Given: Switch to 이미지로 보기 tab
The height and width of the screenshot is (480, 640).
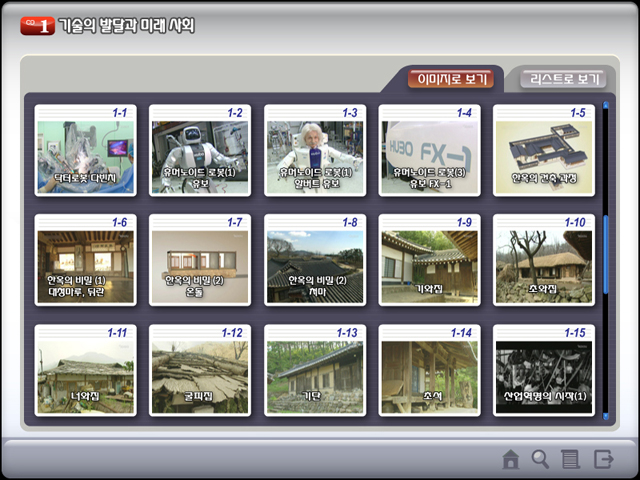Looking at the screenshot, I should pos(450,78).
